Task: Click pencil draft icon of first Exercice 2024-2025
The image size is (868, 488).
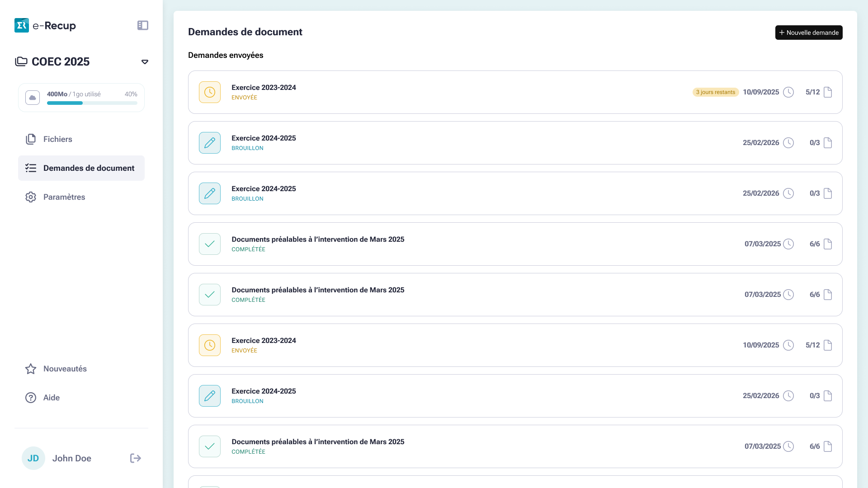Action: pyautogui.click(x=210, y=143)
